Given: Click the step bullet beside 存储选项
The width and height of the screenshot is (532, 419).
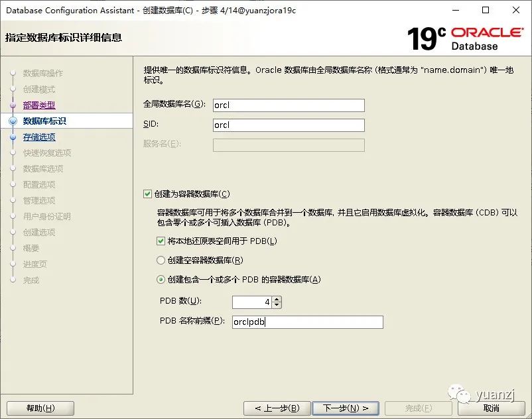Looking at the screenshot, I should tap(13, 137).
